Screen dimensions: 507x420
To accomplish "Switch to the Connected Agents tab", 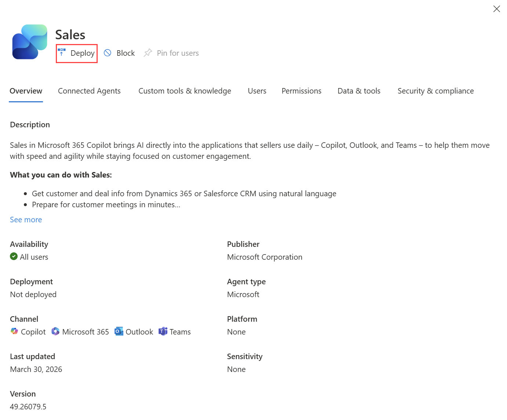I will [x=89, y=91].
